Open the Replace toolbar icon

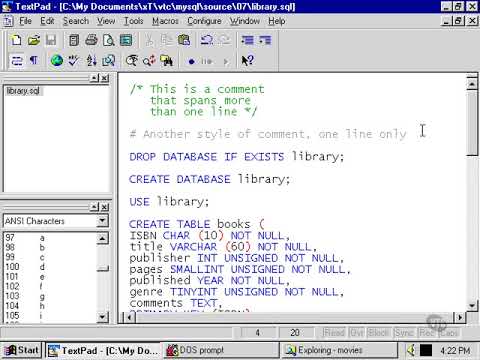coord(149,61)
